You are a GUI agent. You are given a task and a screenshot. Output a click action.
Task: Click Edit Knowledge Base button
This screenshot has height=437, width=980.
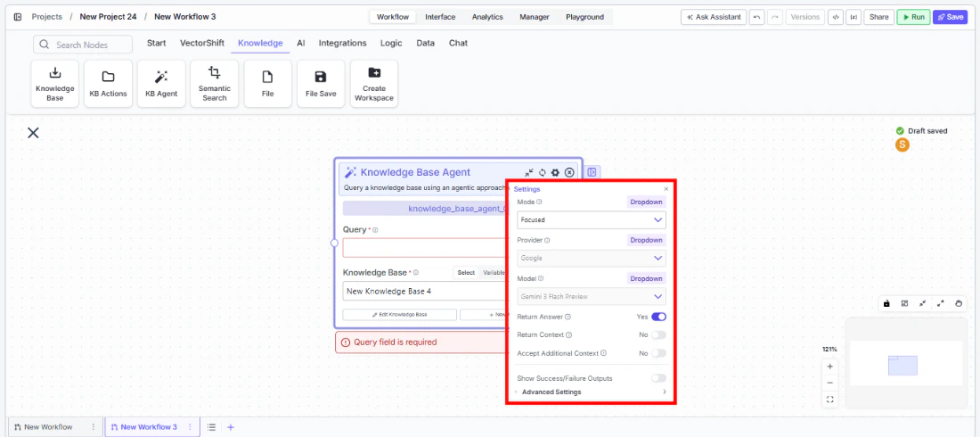tap(399, 314)
